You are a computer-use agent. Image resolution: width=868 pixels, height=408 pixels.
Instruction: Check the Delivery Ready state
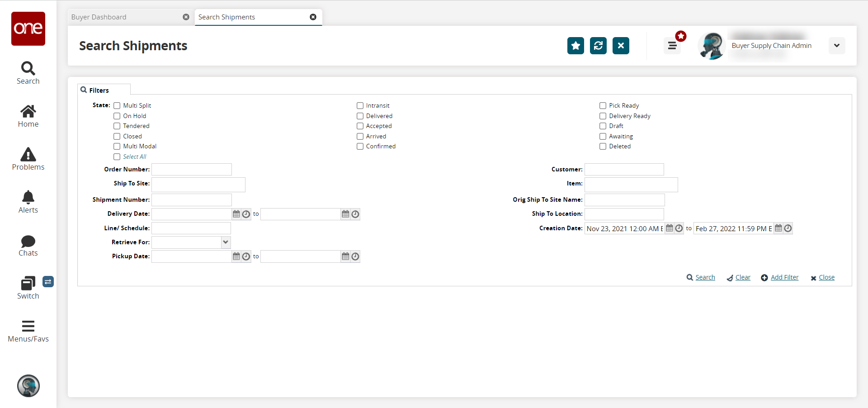[603, 116]
